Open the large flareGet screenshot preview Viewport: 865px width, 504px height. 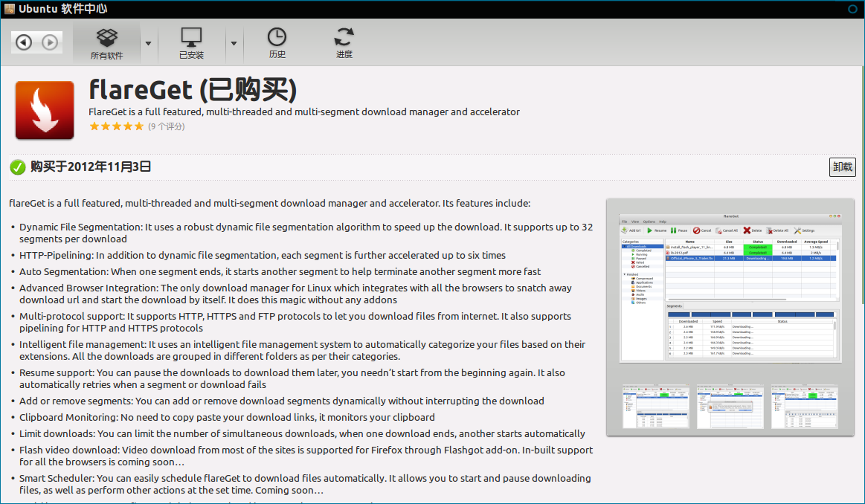click(x=730, y=288)
